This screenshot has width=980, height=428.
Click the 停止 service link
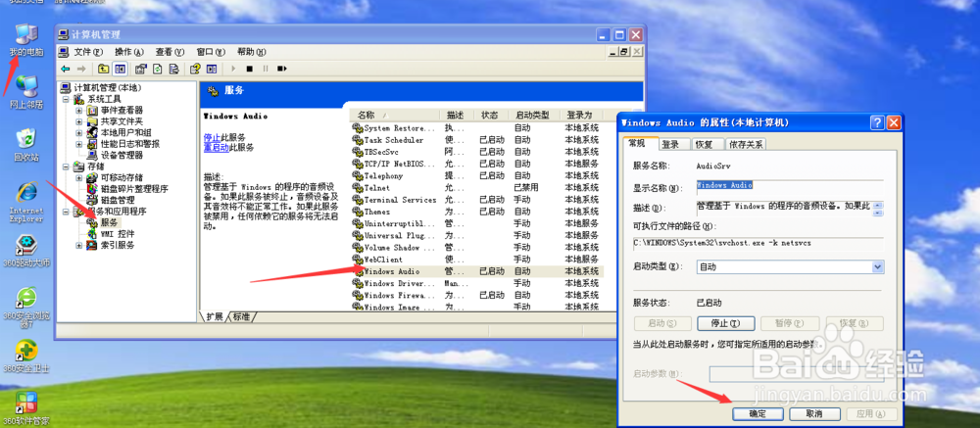(x=211, y=137)
